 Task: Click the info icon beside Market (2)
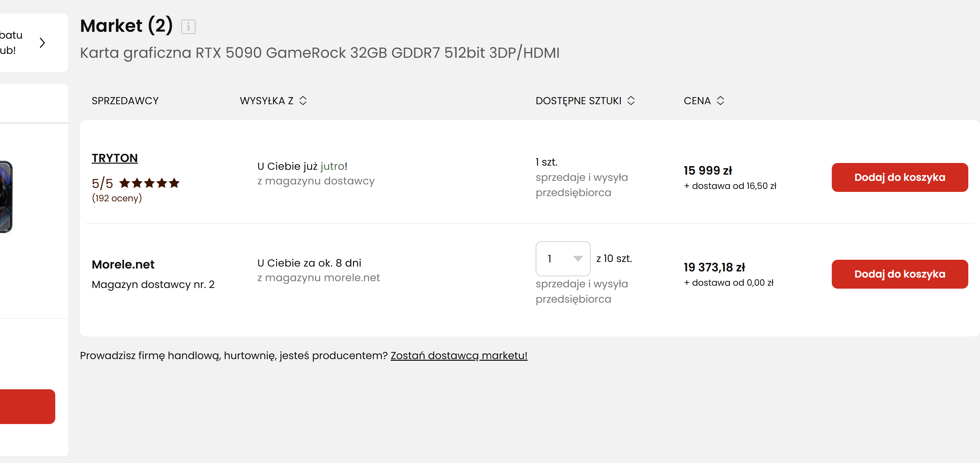click(188, 27)
